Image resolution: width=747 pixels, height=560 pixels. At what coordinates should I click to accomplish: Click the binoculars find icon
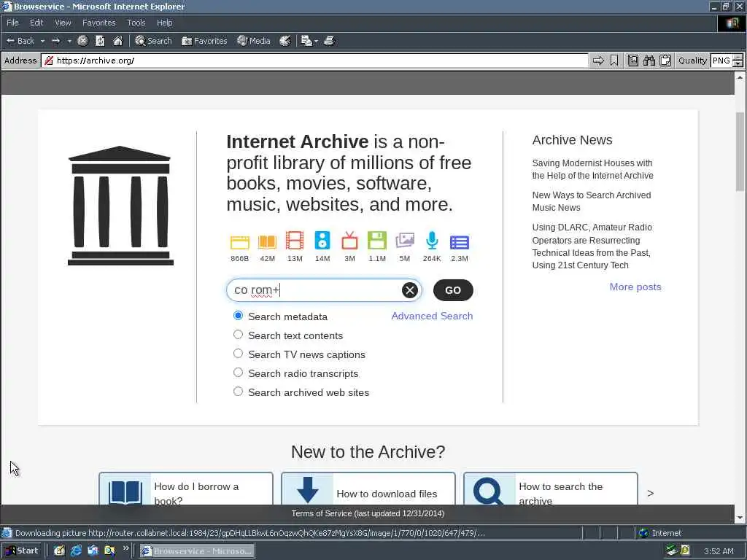649,61
